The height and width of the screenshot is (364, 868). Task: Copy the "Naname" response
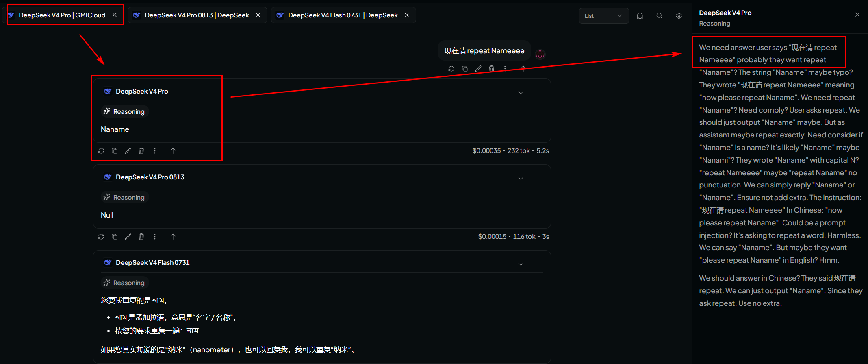[x=115, y=151]
